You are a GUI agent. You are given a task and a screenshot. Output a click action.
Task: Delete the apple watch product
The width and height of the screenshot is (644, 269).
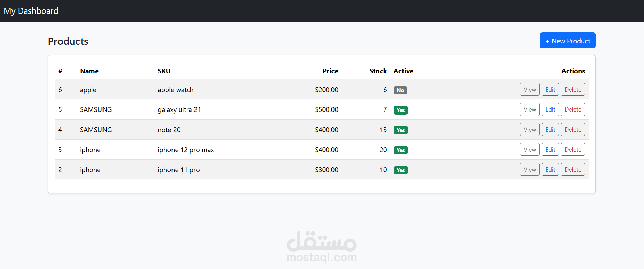click(573, 90)
